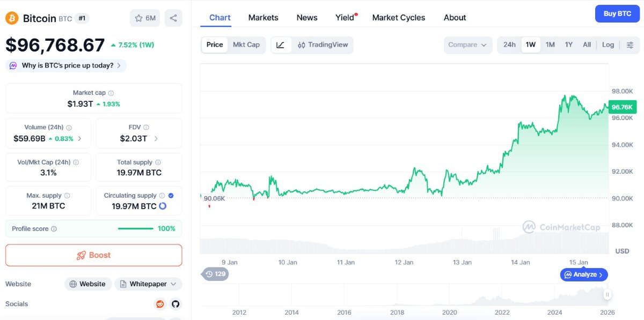Open the News tab
644x320 pixels.
click(307, 18)
